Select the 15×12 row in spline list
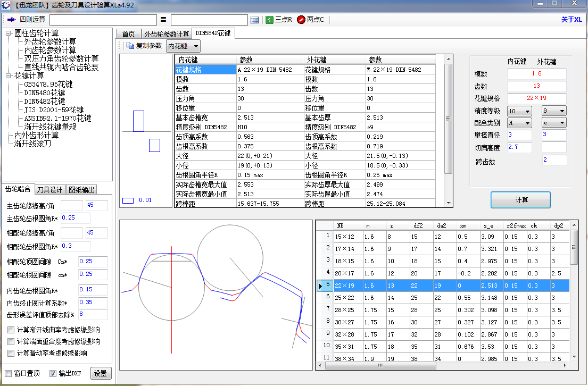588x386 pixels. tap(443, 237)
